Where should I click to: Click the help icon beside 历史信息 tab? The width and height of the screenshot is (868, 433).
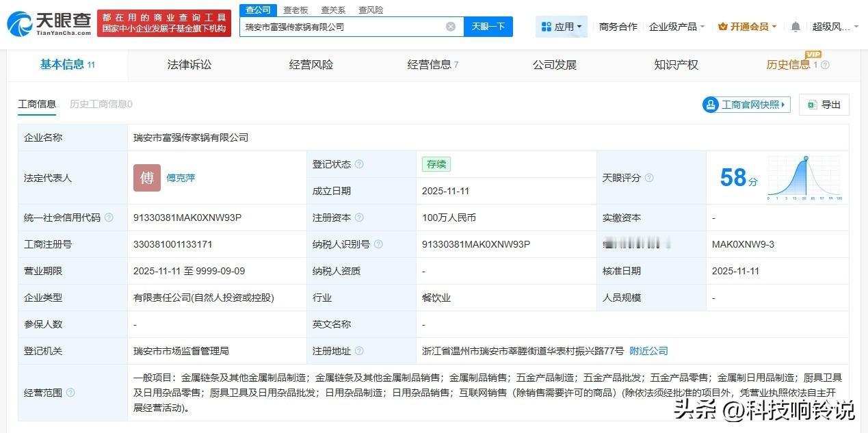[825, 65]
